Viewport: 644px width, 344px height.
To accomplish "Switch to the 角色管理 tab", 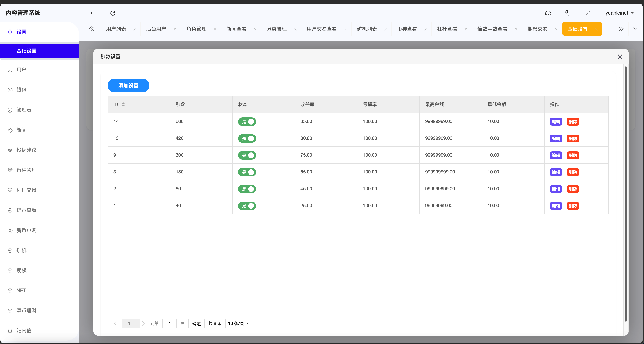I will 196,29.
